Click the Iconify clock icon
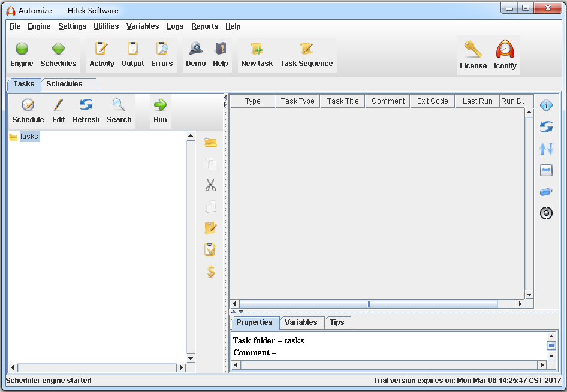 pyautogui.click(x=505, y=49)
